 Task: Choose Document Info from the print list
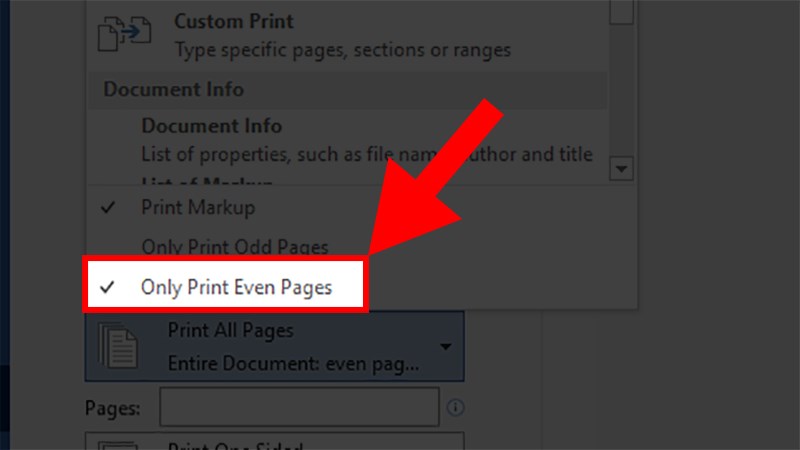211,126
